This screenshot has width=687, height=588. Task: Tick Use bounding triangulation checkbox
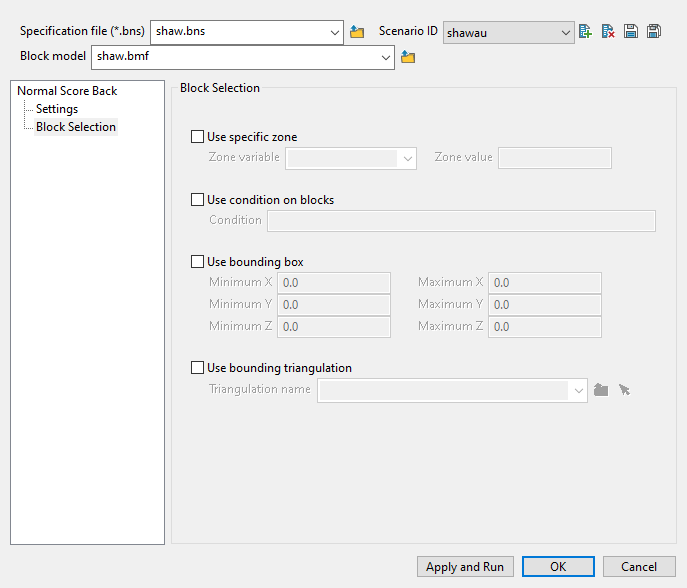point(197,368)
